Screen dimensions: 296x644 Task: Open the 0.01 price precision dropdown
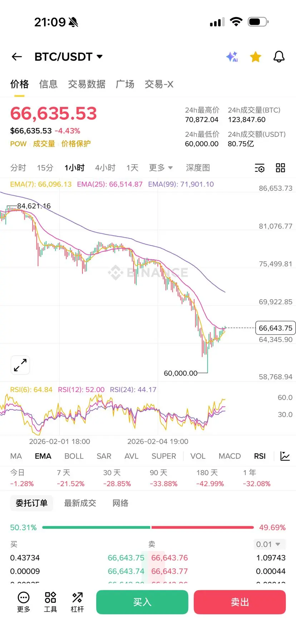270,544
